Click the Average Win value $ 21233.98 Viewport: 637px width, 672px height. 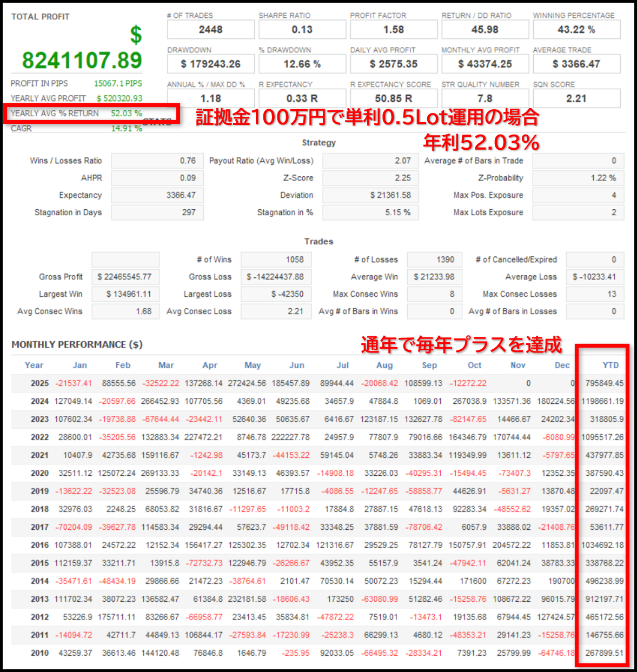point(435,277)
